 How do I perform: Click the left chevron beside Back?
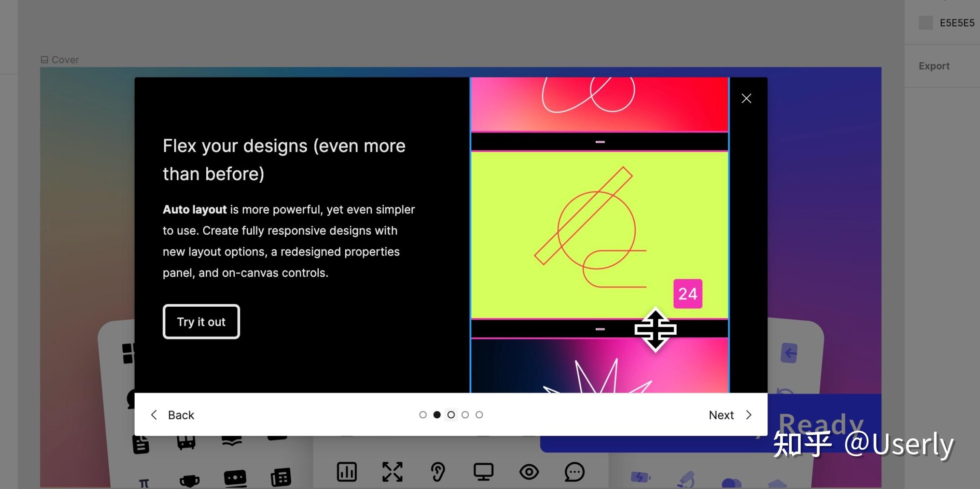pos(154,414)
